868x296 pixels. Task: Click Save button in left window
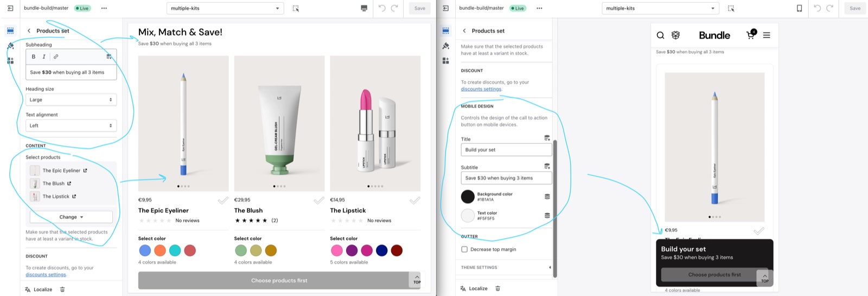[x=420, y=8]
